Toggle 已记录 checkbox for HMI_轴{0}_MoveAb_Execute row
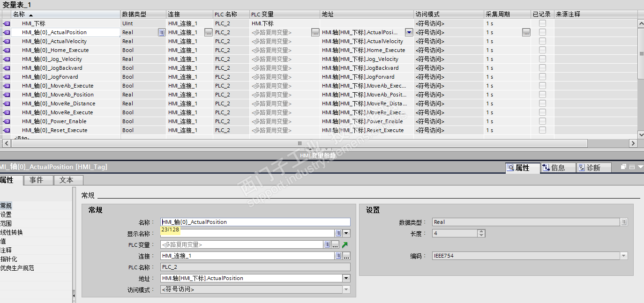644x303 pixels. click(x=542, y=86)
